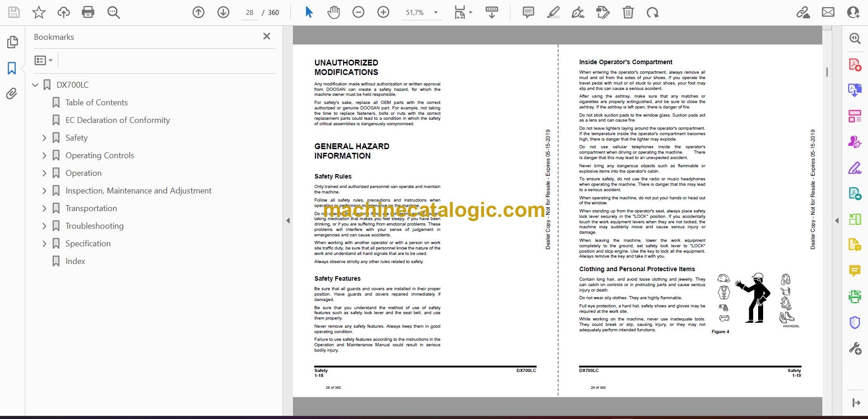Open the green Print Production tool
Image resolution: width=868 pixels, height=419 pixels.
(x=854, y=297)
